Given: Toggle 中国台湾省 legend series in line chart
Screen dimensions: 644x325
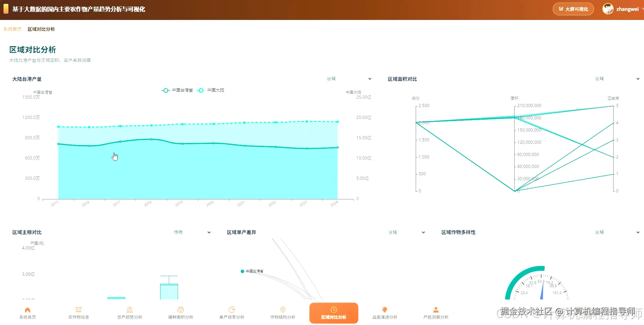Looking at the screenshot, I should tap(177, 90).
